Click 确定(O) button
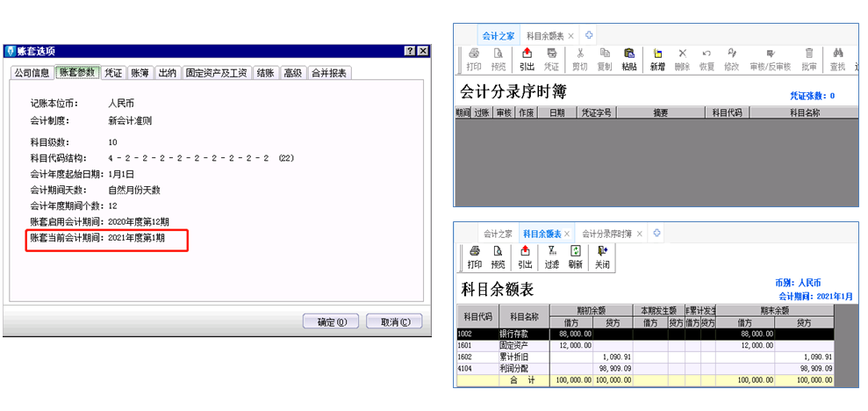Image resolution: width=868 pixels, height=411 pixels. click(331, 321)
